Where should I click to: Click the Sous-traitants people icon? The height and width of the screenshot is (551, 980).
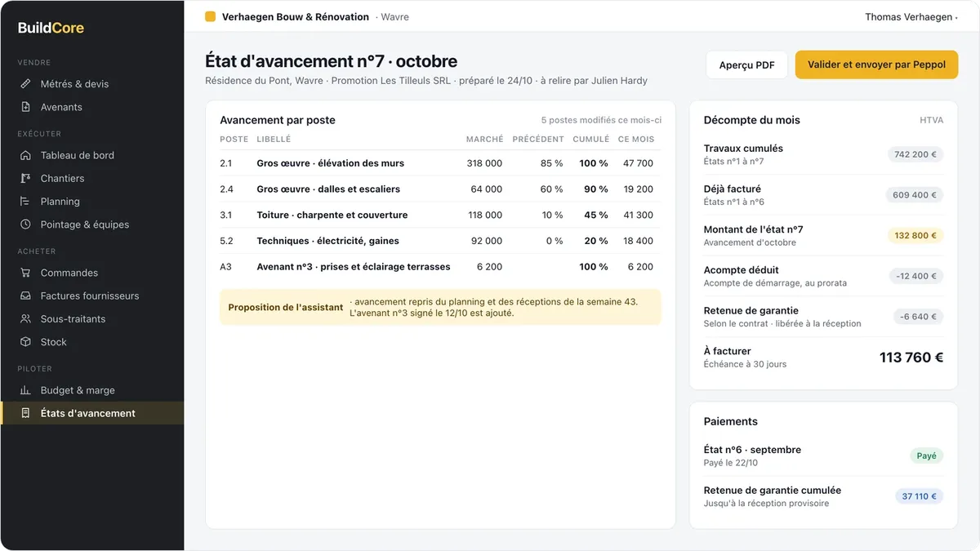[25, 318]
